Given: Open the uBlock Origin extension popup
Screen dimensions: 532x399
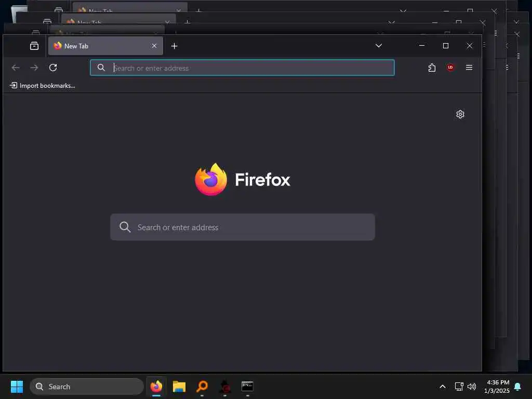Looking at the screenshot, I should (450, 68).
